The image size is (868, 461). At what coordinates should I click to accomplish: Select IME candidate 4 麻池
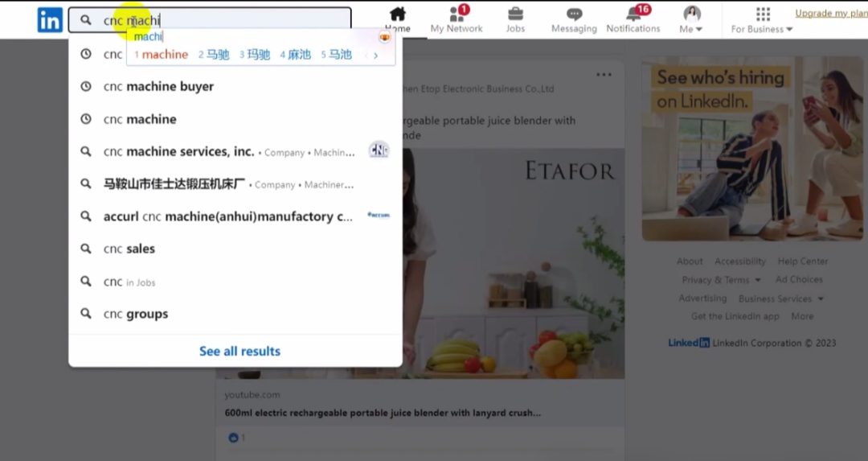pos(296,54)
